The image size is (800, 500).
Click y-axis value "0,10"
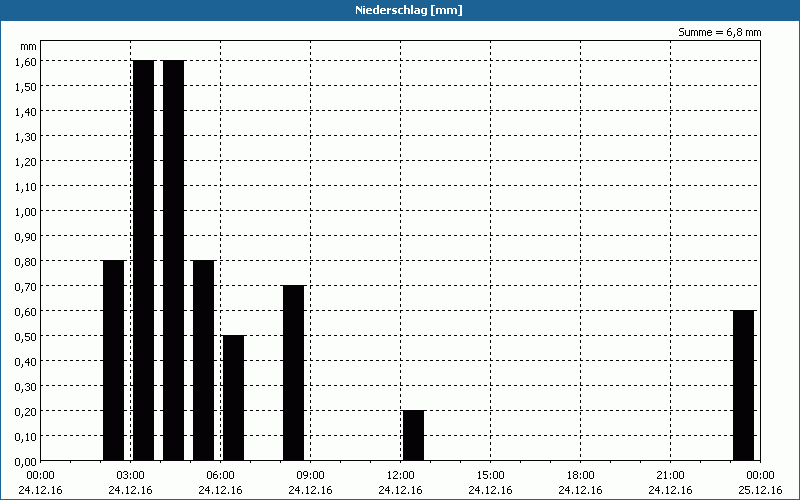[x=26, y=436]
